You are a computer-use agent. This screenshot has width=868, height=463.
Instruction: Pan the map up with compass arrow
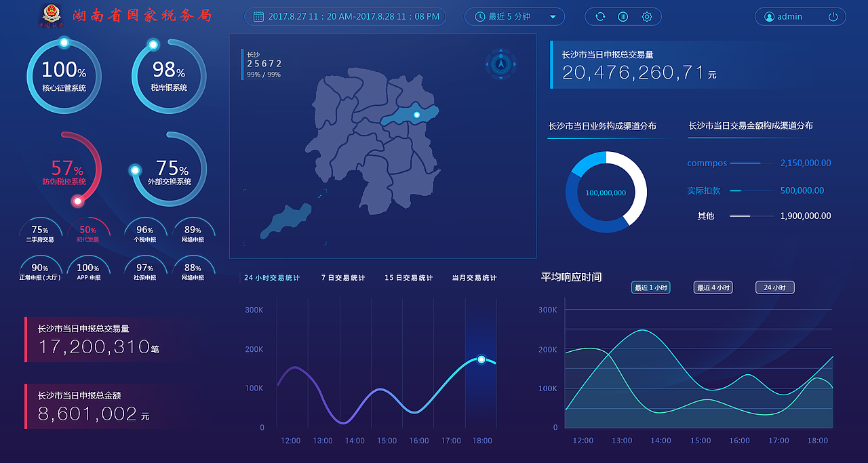point(501,52)
